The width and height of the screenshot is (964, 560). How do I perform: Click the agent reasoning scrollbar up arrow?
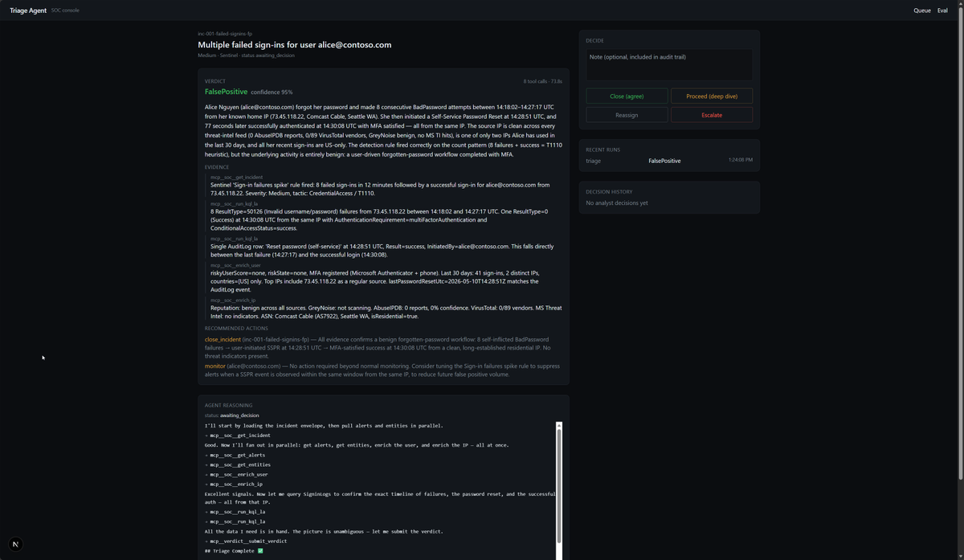[x=559, y=425]
